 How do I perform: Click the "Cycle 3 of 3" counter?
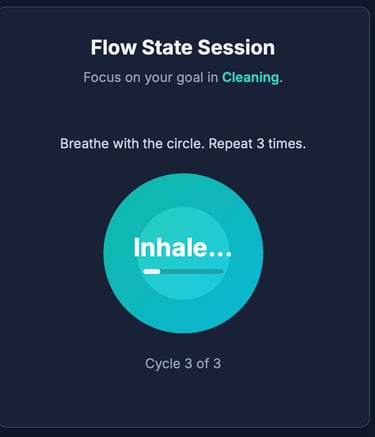pyautogui.click(x=183, y=363)
